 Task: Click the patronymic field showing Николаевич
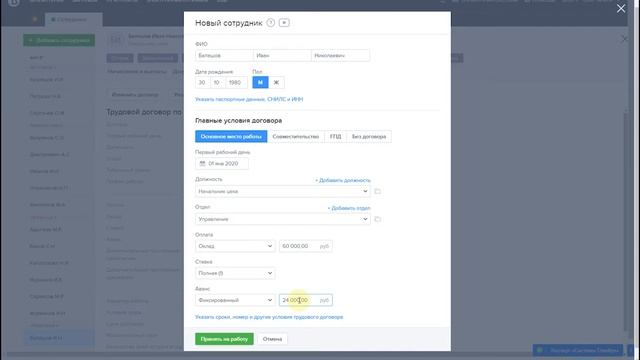point(340,56)
